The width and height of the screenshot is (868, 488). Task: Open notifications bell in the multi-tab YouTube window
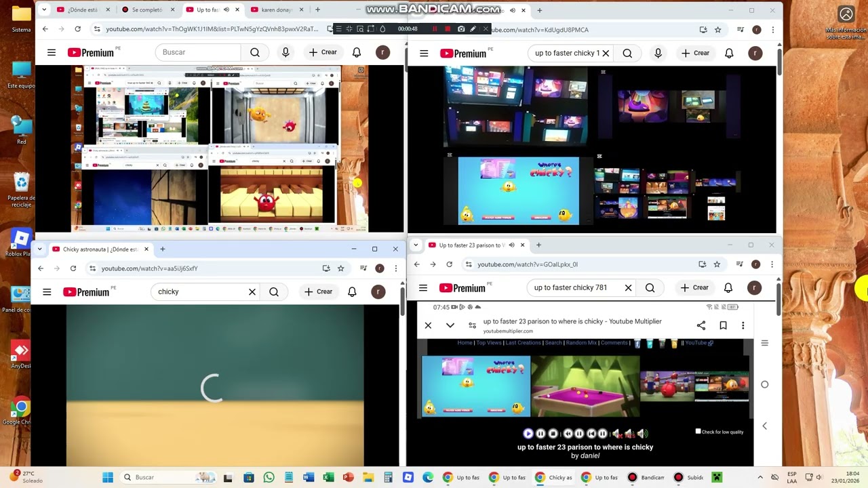click(357, 52)
